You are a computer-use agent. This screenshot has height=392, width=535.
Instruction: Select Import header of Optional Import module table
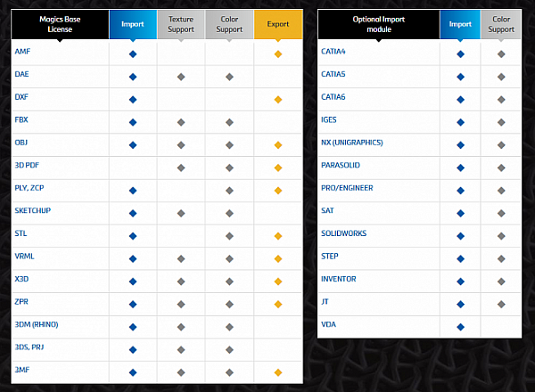pos(461,24)
